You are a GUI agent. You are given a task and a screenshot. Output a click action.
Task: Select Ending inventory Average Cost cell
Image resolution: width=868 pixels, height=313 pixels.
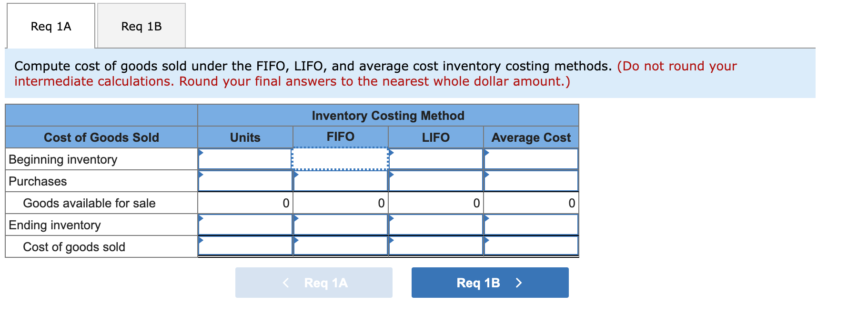(x=531, y=225)
